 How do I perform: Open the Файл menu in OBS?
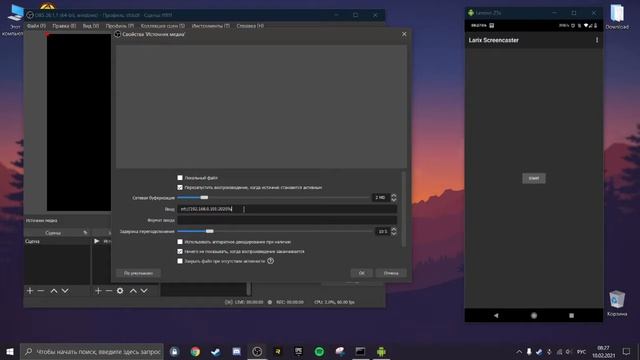click(36, 26)
